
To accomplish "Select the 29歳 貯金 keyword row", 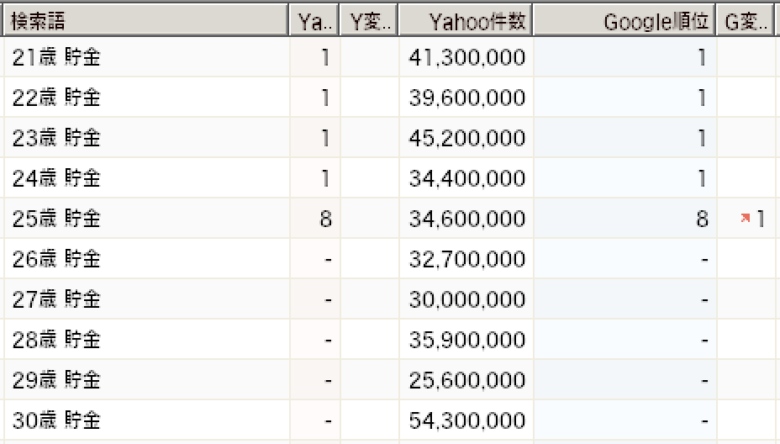I will click(390, 380).
